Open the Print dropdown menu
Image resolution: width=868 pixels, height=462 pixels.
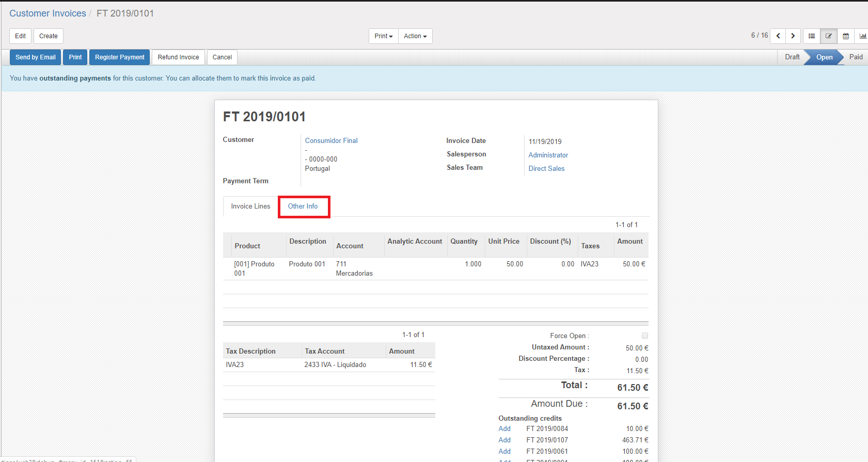click(383, 36)
